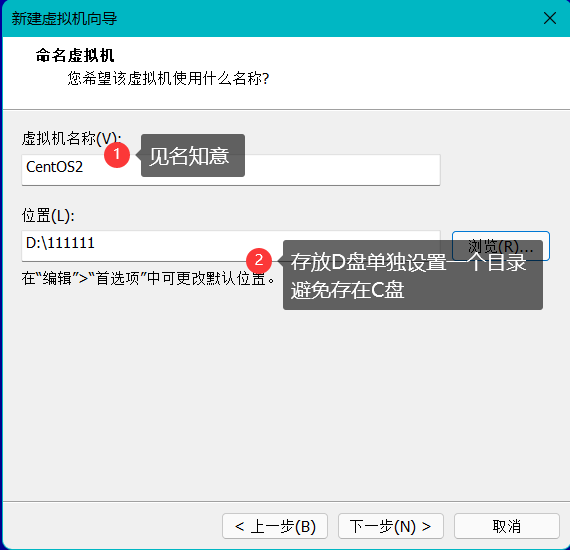Screen dimensions: 570x550
Task: Click the red number 1 annotation badge
Action: point(117,155)
